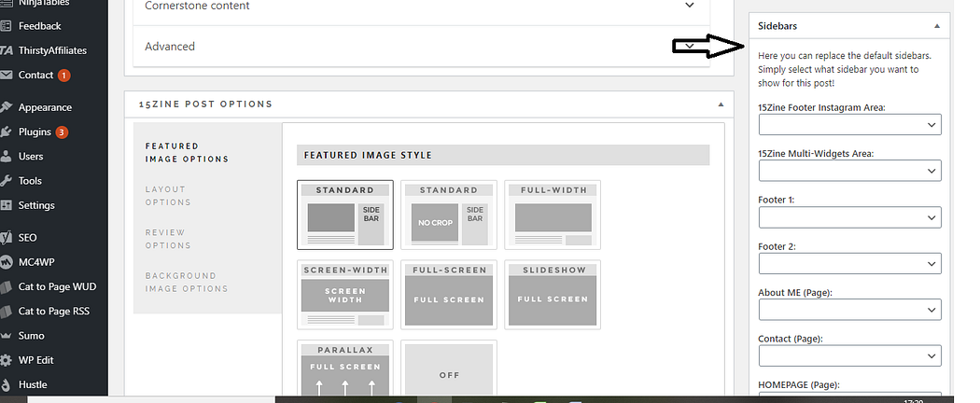The width and height of the screenshot is (980, 403).
Task: Choose Off featured image style
Action: pyautogui.click(x=449, y=368)
